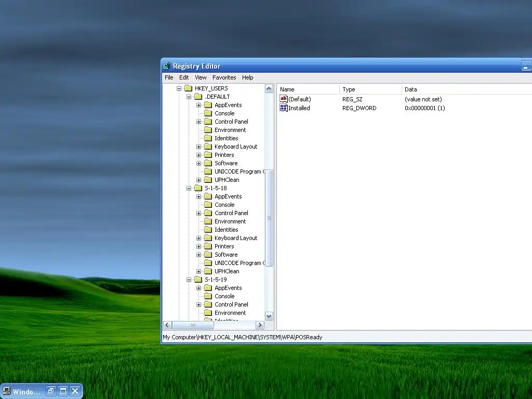Click AppEvents folder icon under S-1-5-18
Viewport: 532px width, 399px height.
[208, 196]
